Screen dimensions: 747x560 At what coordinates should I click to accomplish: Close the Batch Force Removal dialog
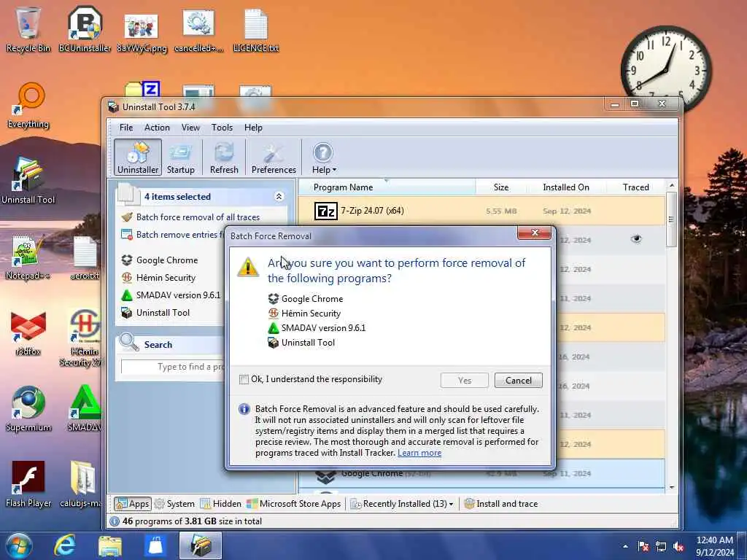(534, 233)
